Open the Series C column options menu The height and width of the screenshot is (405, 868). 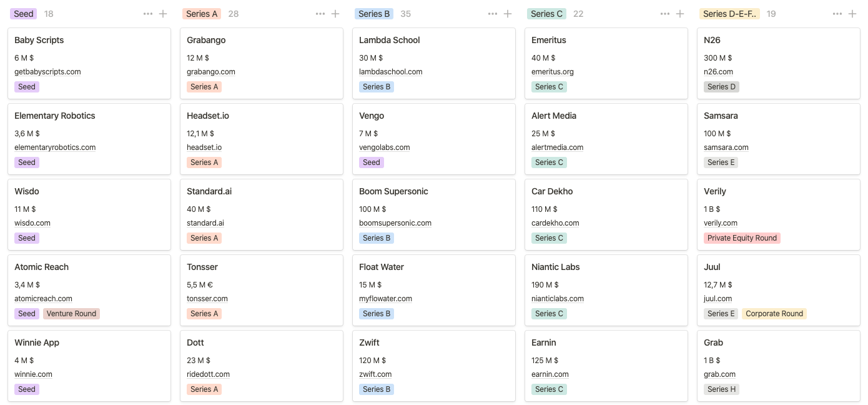tap(665, 14)
